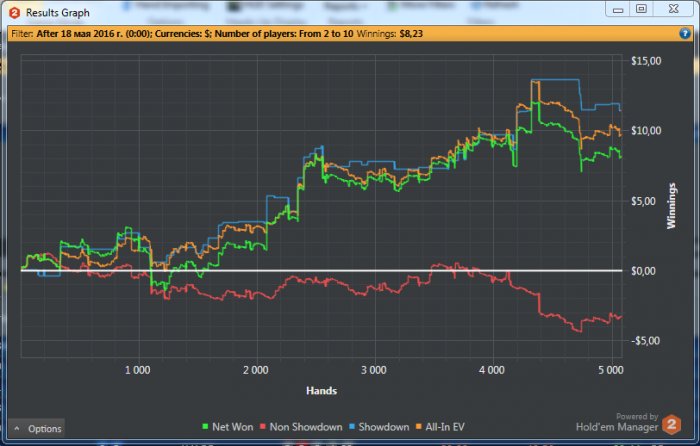Maximize the Results Graph window

point(642,9)
